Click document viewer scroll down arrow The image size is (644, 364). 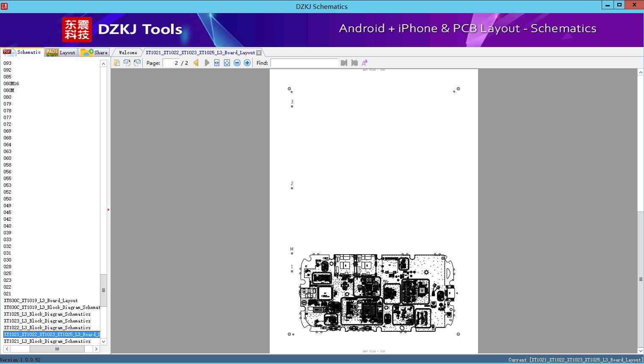pos(641,350)
